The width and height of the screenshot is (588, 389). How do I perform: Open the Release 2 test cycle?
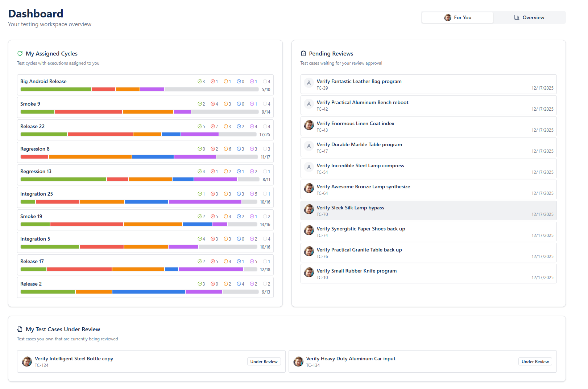click(x=31, y=284)
